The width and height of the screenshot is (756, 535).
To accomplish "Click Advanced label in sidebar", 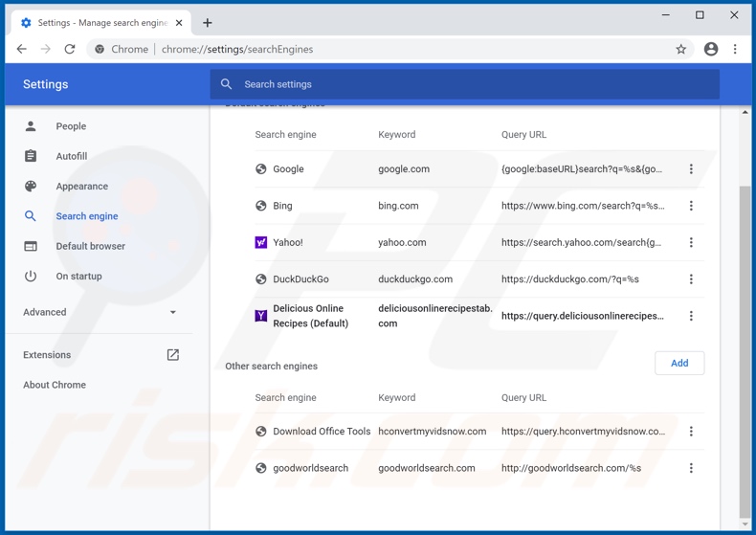I will pyautogui.click(x=45, y=312).
